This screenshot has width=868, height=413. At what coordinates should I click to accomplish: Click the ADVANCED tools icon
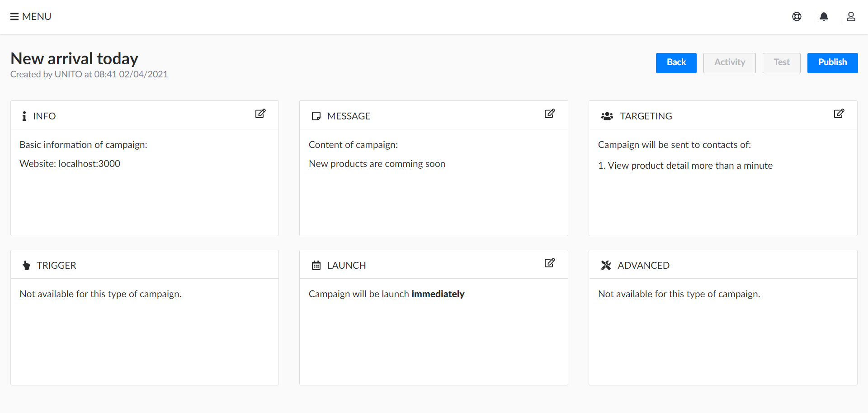click(606, 266)
